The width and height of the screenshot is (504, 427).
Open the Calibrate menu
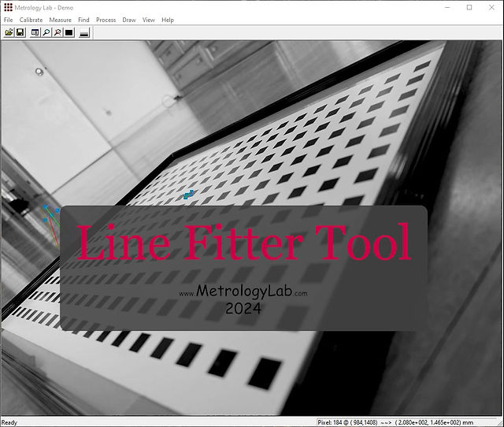tap(31, 20)
